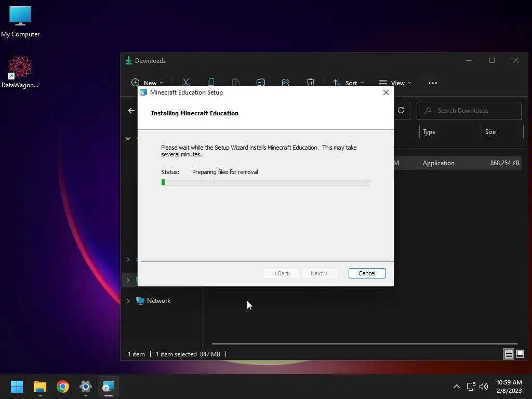Switch to details view layout icon

point(509,354)
